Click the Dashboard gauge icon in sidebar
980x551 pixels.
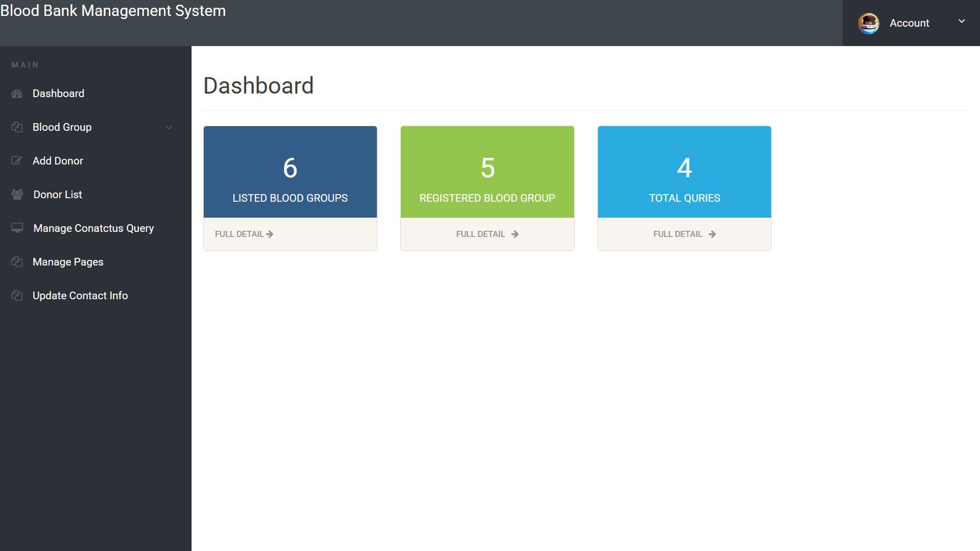[x=17, y=94]
